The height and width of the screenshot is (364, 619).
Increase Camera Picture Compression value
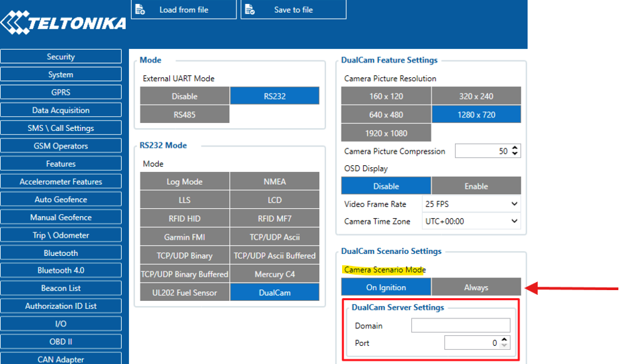click(515, 148)
